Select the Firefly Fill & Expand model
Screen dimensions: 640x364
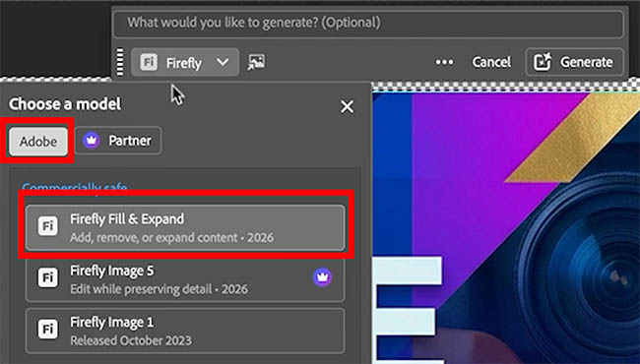[185, 227]
